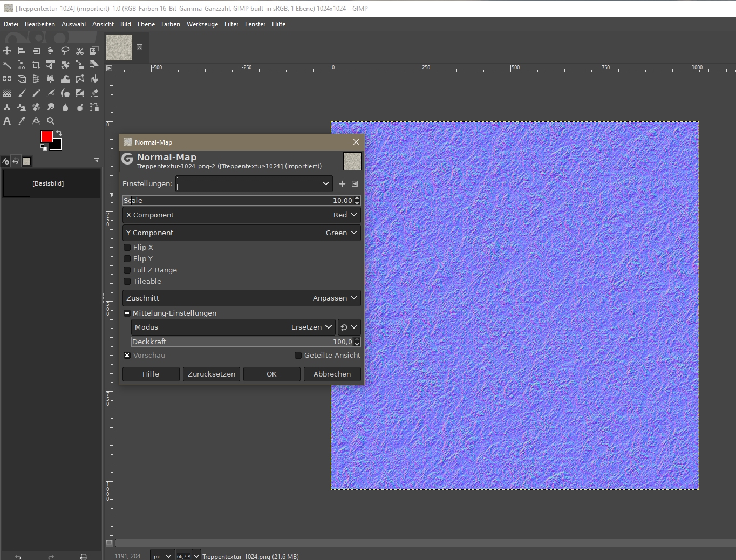This screenshot has width=736, height=560.
Task: Select the Warp Transform tool
Action: click(x=65, y=79)
